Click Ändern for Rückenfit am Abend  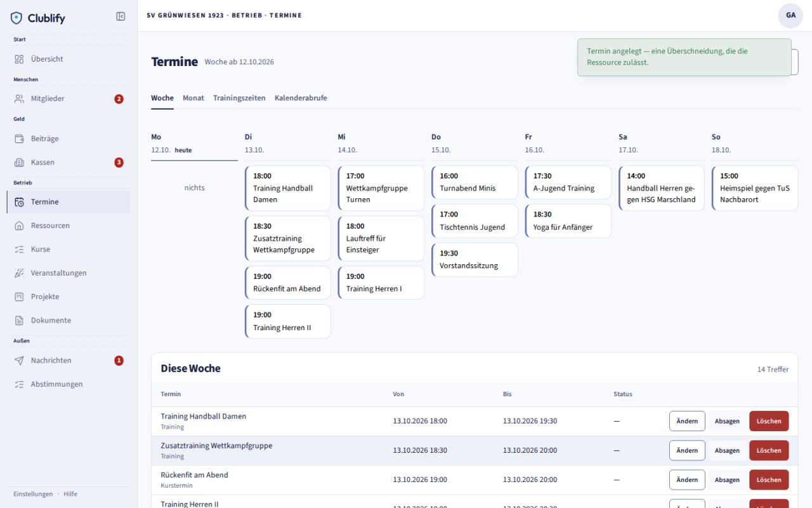coord(687,480)
